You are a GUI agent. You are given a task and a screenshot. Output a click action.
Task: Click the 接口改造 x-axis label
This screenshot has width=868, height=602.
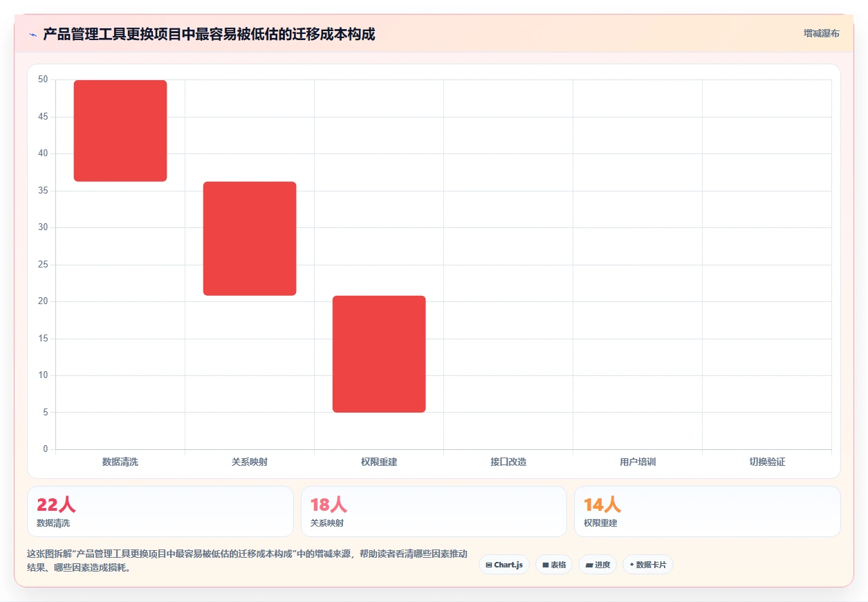pos(508,462)
